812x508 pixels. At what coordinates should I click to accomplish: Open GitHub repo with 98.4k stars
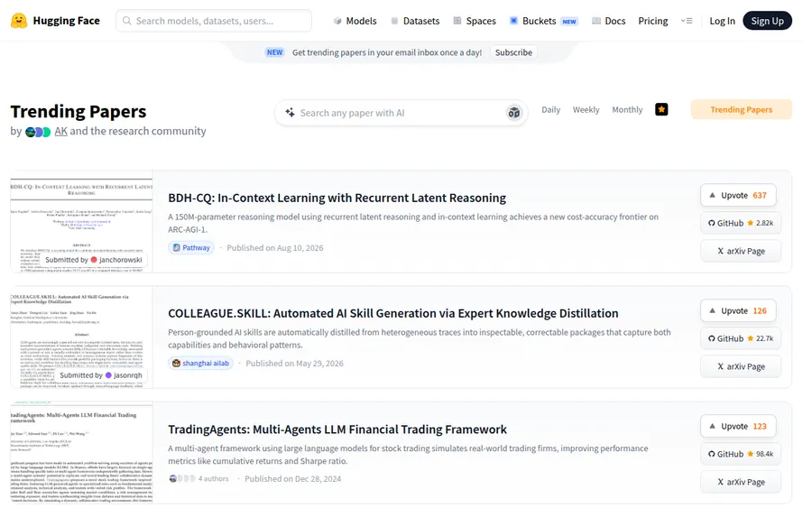coord(741,454)
